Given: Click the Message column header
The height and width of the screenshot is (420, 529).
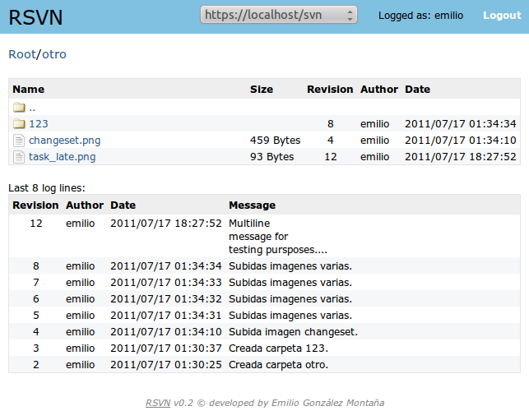Looking at the screenshot, I should click(252, 205).
